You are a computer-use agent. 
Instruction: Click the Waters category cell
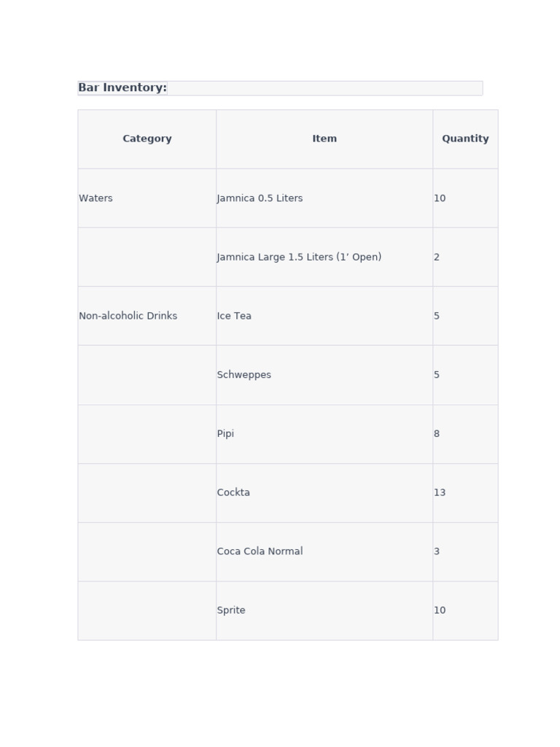pos(147,198)
